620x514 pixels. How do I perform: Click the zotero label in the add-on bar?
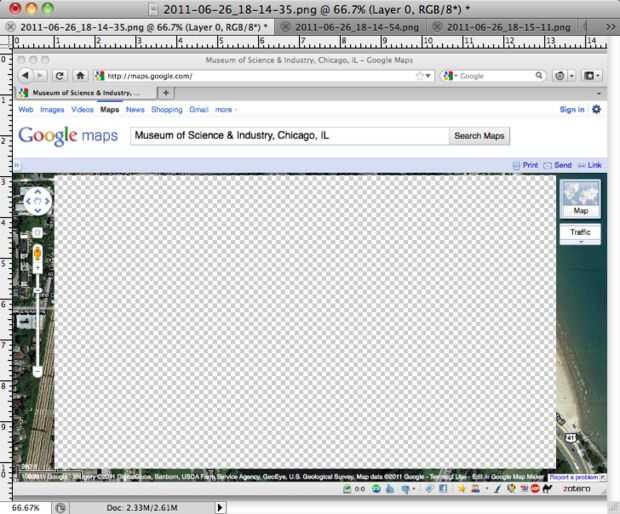click(577, 489)
